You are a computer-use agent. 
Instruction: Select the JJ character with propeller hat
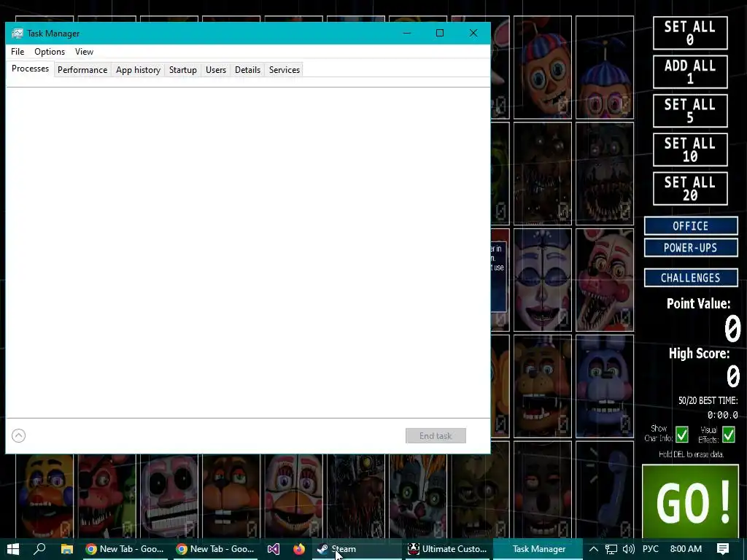coord(605,67)
